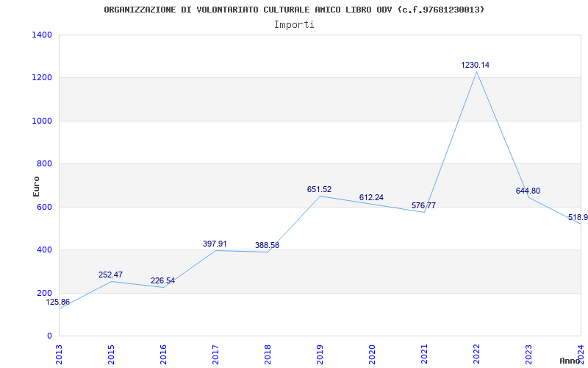Click the 400 y-axis tick value

click(x=45, y=250)
